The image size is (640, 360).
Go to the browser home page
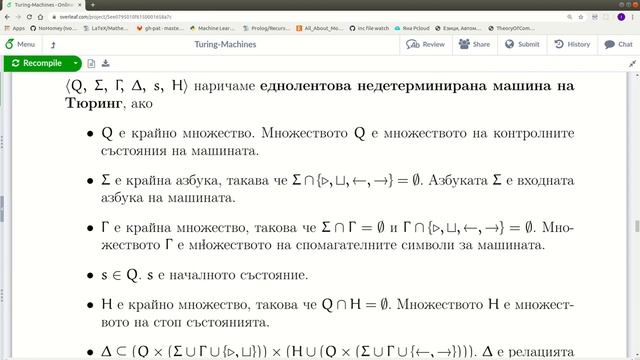coord(40,17)
